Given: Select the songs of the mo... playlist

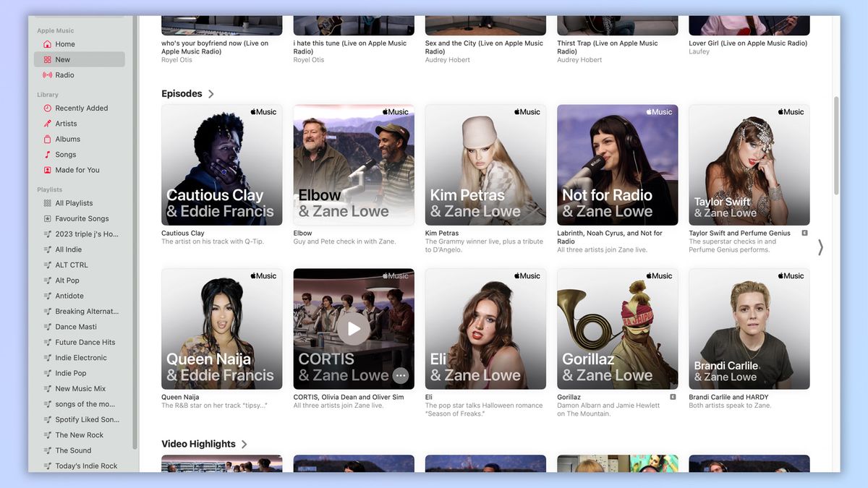Looking at the screenshot, I should [80, 404].
